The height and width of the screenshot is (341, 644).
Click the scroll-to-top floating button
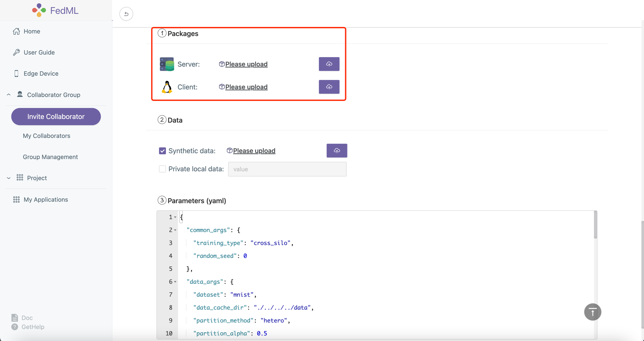(x=592, y=312)
